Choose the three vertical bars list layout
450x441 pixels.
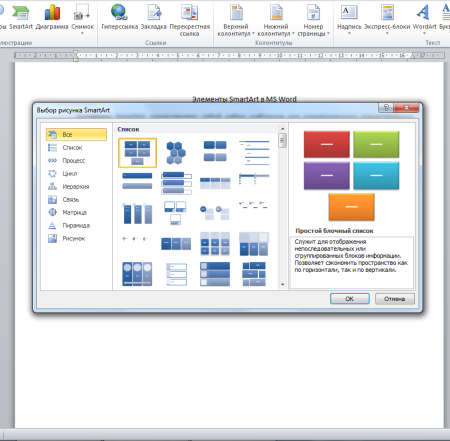137,213
